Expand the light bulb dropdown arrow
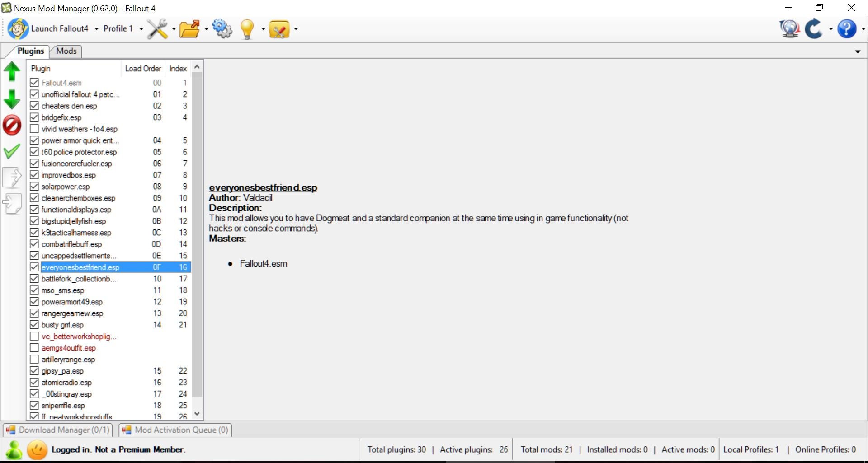The image size is (868, 463). pyautogui.click(x=263, y=29)
